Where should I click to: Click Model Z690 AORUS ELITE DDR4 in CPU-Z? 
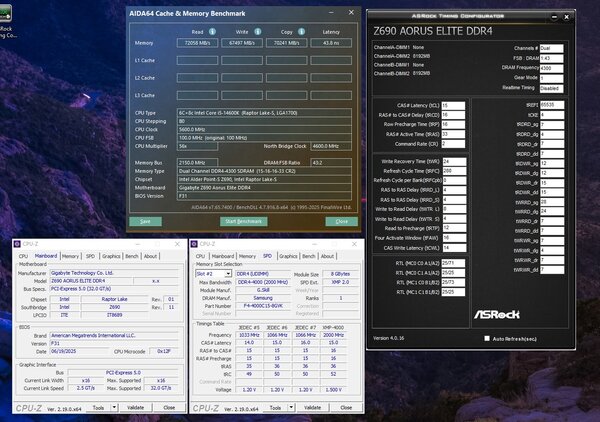point(91,281)
